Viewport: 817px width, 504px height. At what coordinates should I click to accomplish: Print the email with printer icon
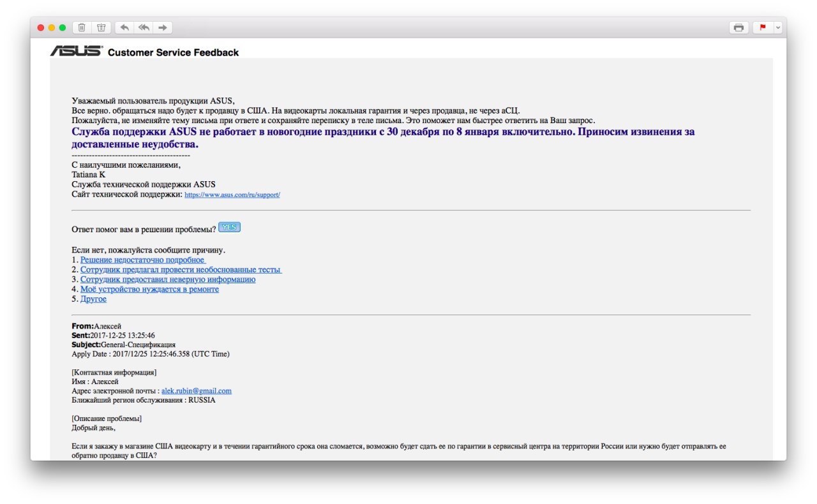click(738, 27)
